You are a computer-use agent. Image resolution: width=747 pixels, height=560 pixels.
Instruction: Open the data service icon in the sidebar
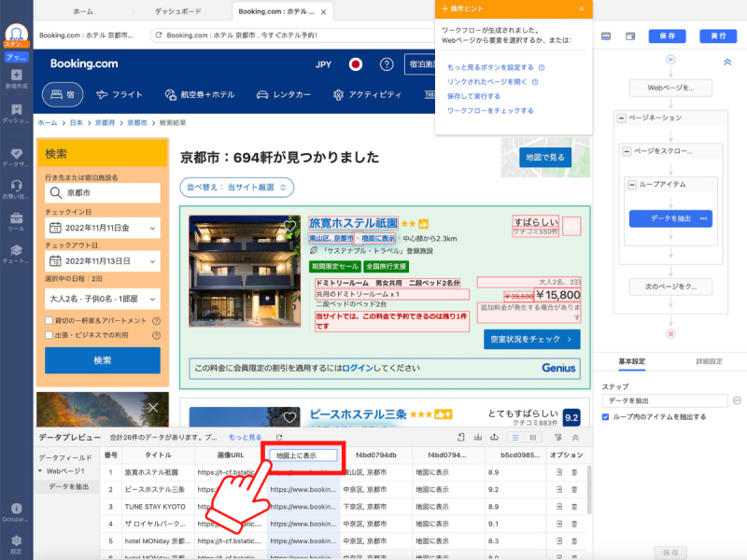16,153
